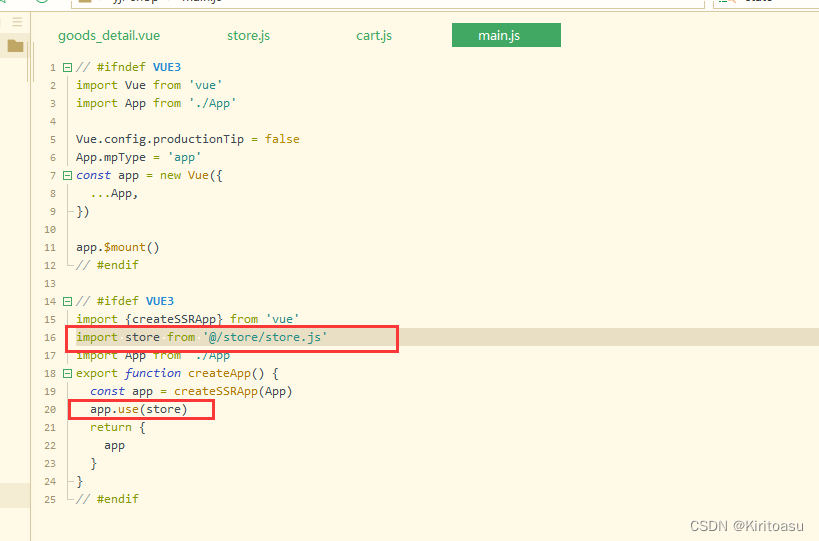Click the "App.mpType = 'app'" line
The height and width of the screenshot is (541, 819).
138,157
